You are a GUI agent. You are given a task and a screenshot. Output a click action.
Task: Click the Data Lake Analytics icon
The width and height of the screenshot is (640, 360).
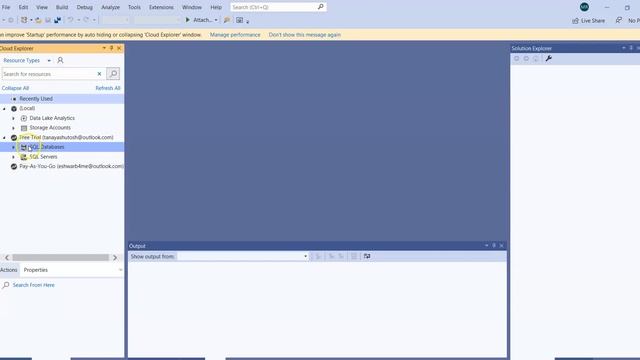coord(24,118)
